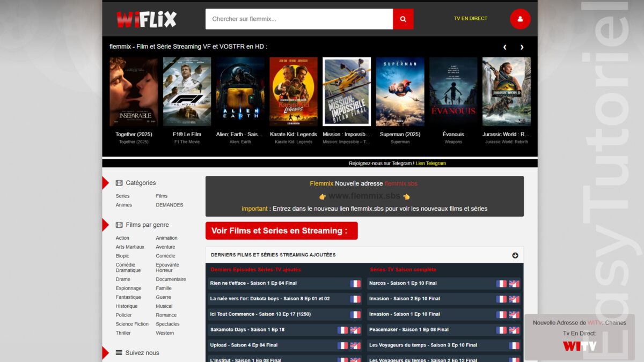Open Karate Kid: Legends poster
The width and height of the screenshot is (644, 362).
tap(294, 92)
